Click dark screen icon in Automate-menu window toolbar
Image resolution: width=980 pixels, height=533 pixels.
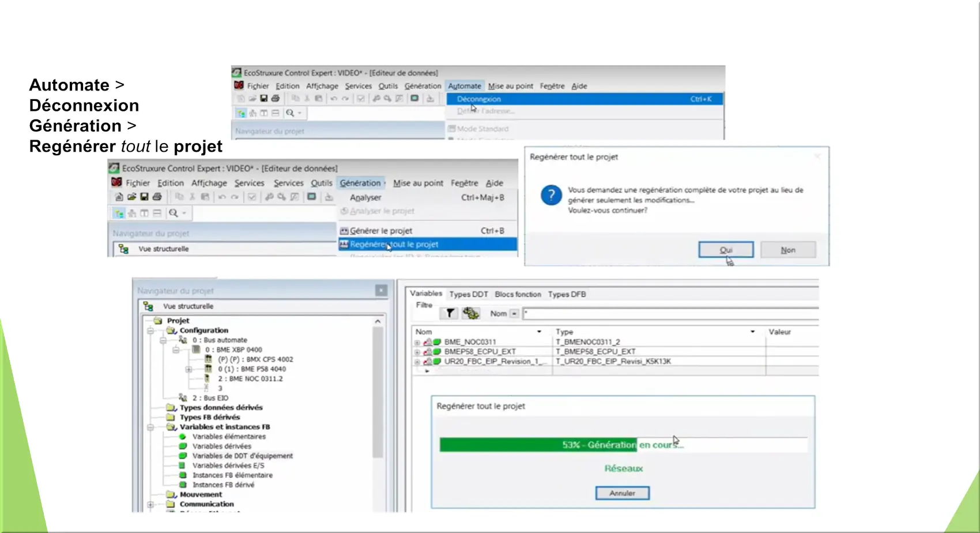point(414,98)
